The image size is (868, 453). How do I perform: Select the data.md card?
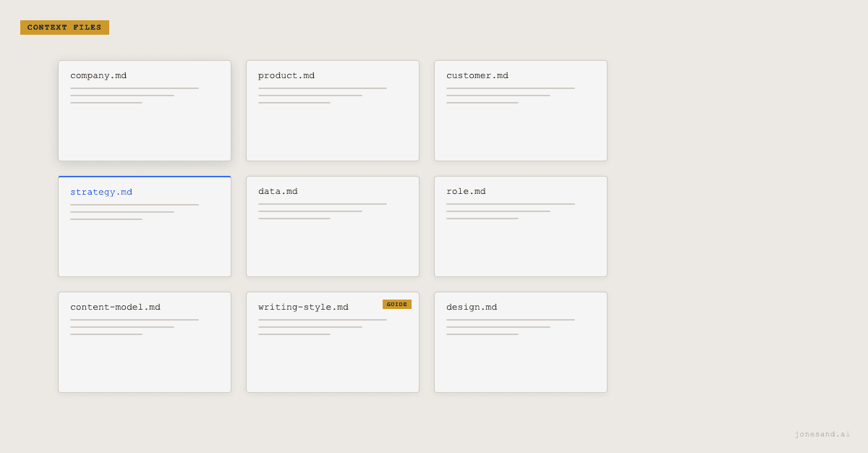333,226
